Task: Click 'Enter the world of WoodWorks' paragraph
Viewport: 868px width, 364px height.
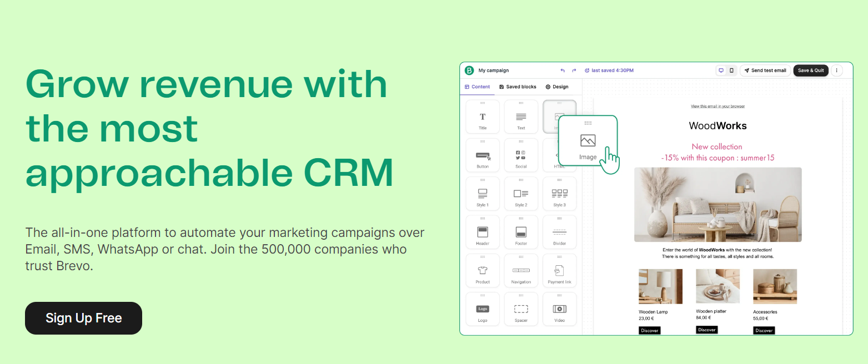Action: pyautogui.click(x=718, y=253)
